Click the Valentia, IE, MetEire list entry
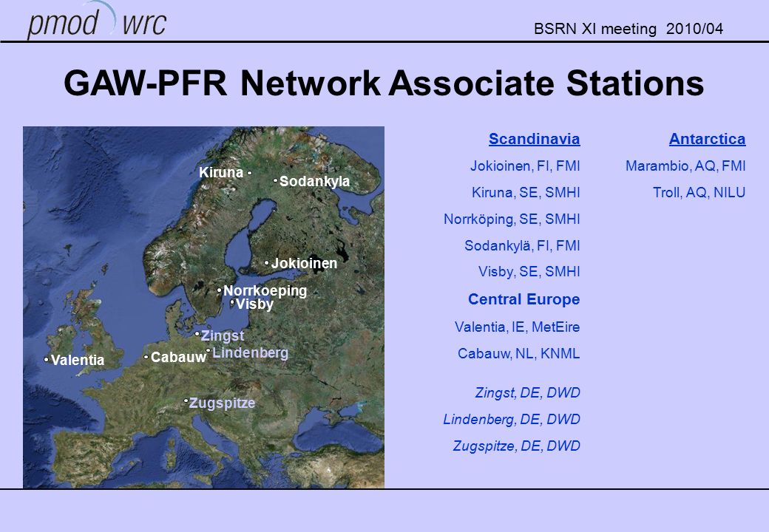Image resolution: width=769 pixels, height=532 pixels. [x=517, y=327]
